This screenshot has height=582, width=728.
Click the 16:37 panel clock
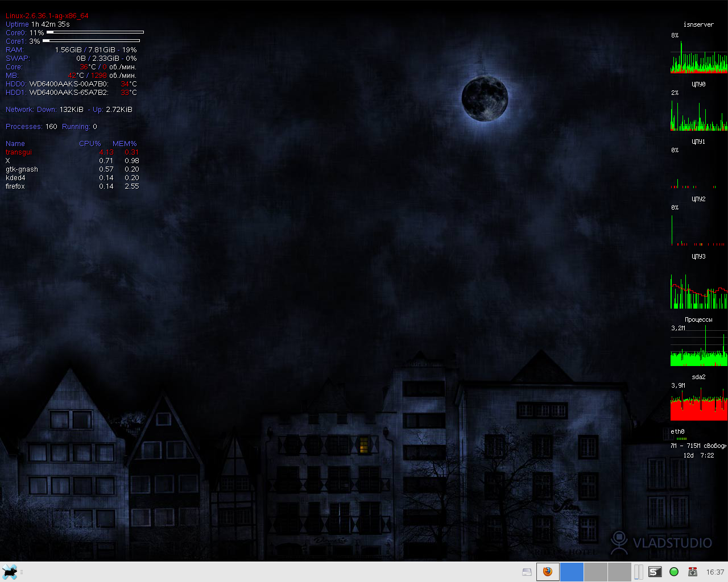[715, 572]
